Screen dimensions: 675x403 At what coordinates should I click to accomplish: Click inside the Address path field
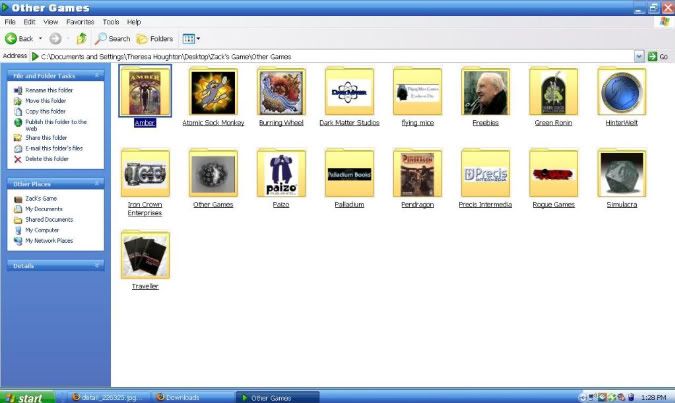(331, 56)
